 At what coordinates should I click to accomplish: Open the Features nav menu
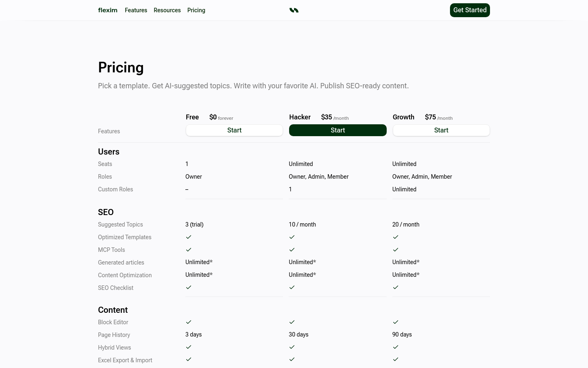136,10
